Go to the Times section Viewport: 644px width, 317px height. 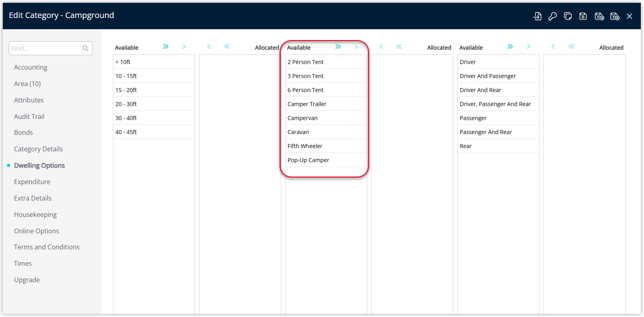tap(23, 263)
